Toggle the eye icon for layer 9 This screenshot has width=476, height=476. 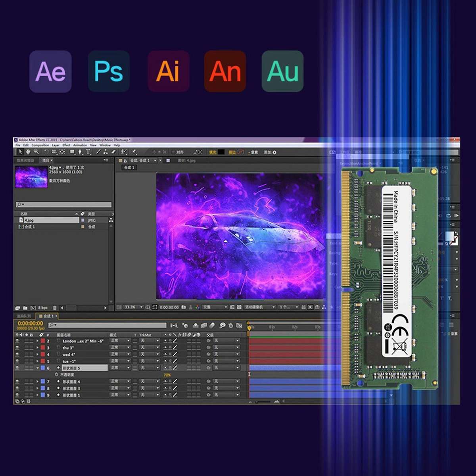pos(17,395)
